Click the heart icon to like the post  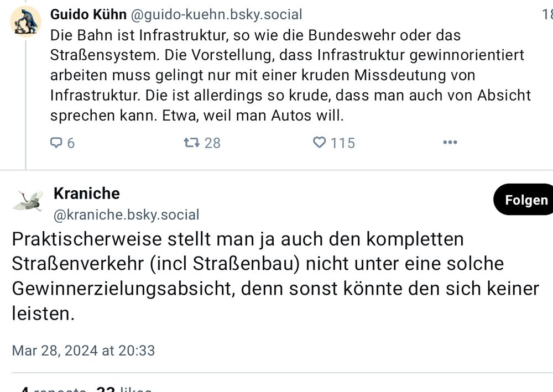click(319, 143)
